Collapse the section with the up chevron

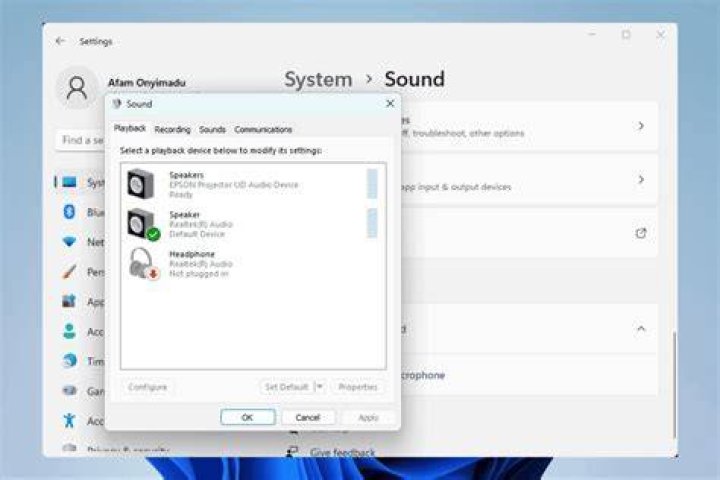coord(641,329)
